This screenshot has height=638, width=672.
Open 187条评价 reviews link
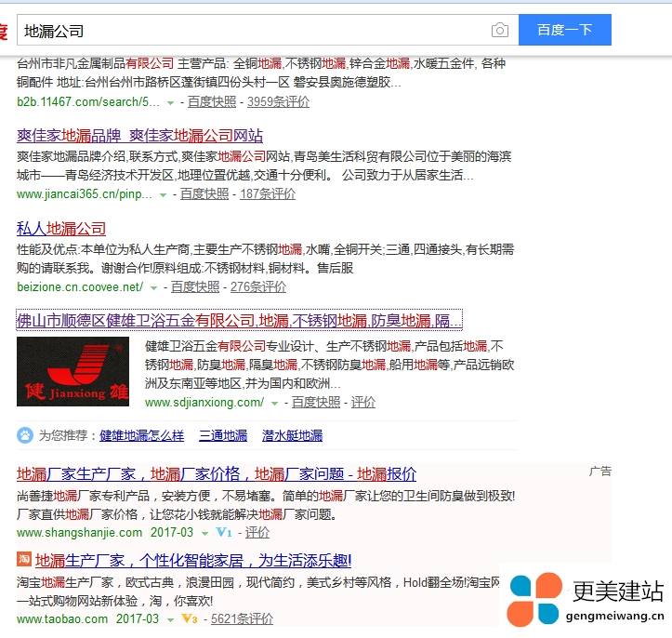[x=268, y=194]
